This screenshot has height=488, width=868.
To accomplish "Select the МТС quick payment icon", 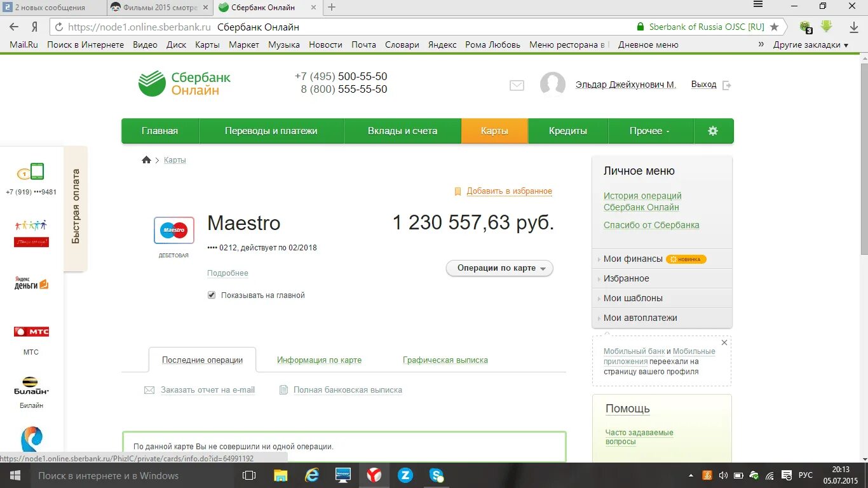I will point(31,332).
